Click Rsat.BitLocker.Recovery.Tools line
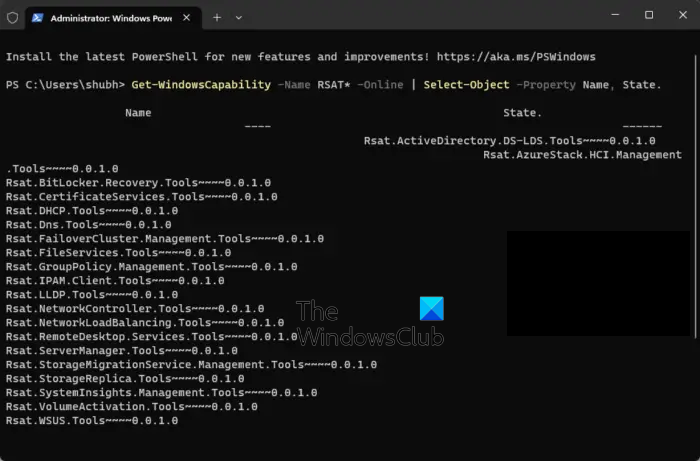Screen dimensions: 700x461 tap(138, 183)
